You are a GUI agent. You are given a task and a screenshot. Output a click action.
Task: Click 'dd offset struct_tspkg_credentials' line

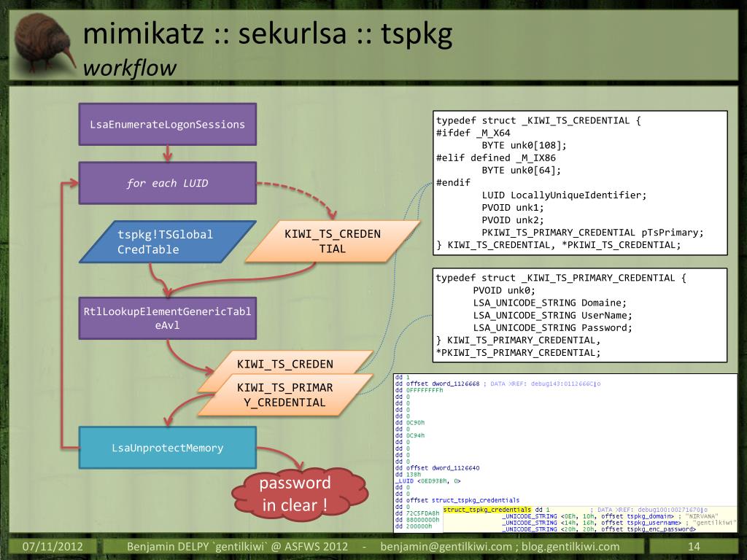coord(457,500)
